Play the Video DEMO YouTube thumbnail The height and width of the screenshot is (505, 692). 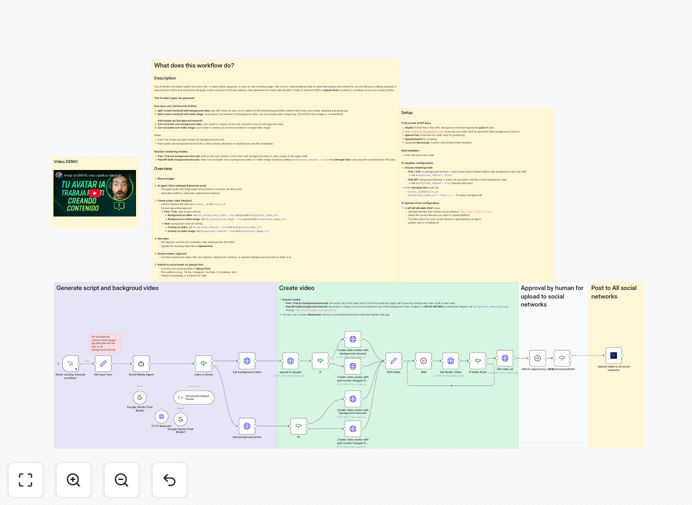click(x=94, y=193)
